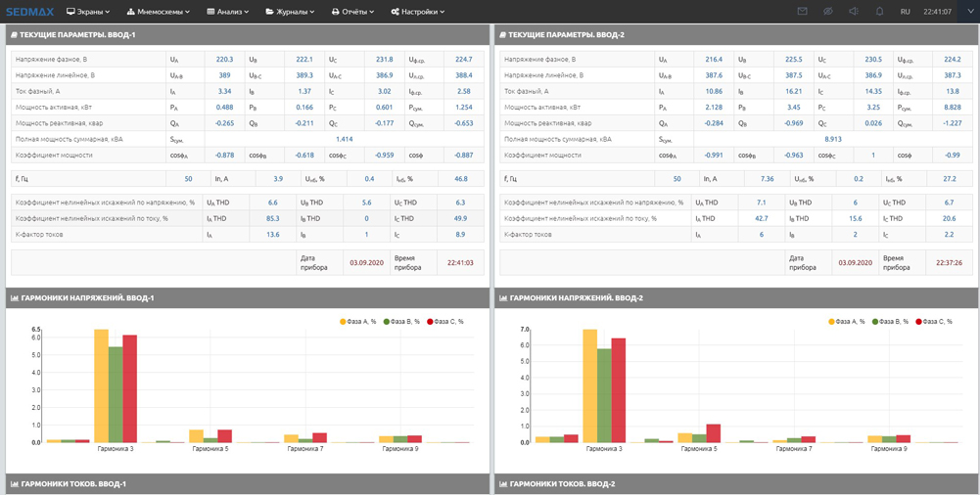Click the tallest yellow Гармоника 3 bar in Ввод-1
980x495 pixels.
(101, 385)
